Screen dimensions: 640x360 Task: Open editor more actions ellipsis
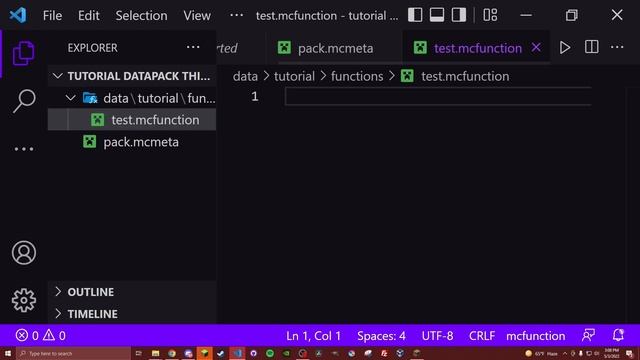pos(617,47)
